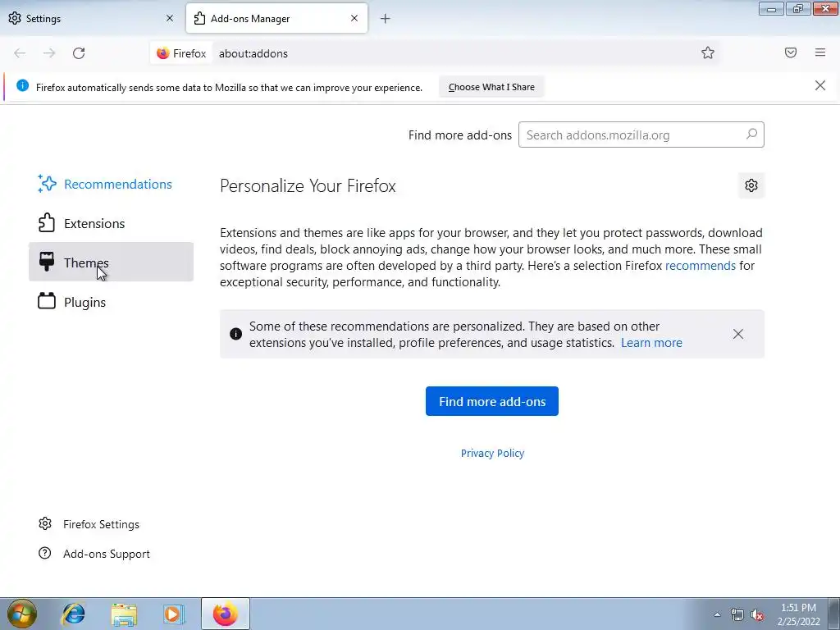840x630 pixels.
Task: Dismiss the data sharing notification bar
Action: 819,85
